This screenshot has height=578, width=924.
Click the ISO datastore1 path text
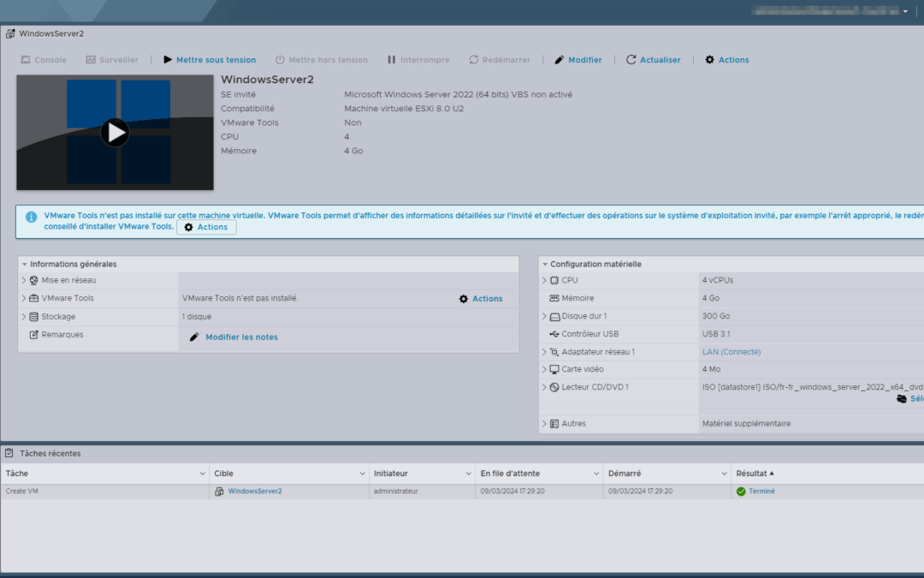[813, 388]
